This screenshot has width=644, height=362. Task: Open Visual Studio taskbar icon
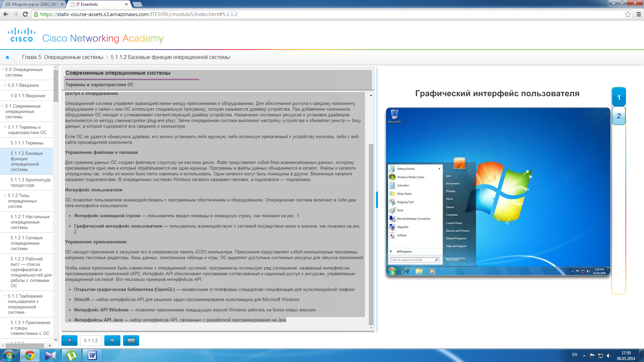(x=51, y=355)
